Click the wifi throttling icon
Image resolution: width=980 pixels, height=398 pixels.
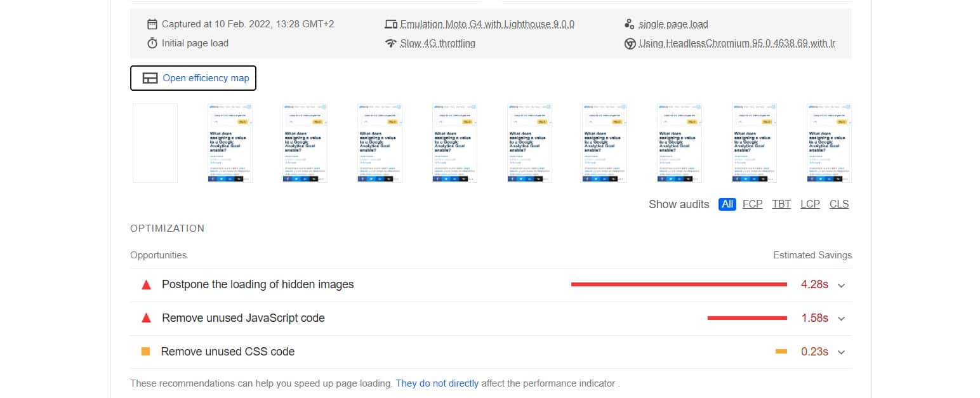tap(390, 43)
